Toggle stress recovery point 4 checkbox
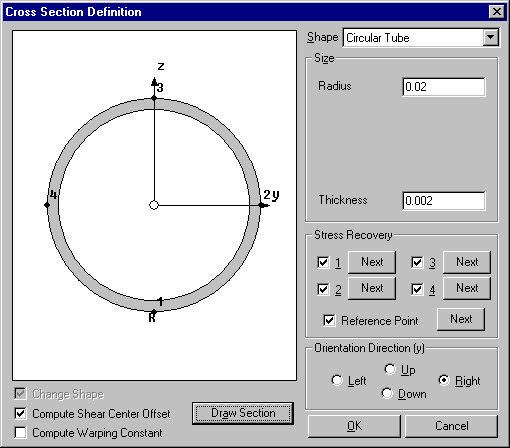This screenshot has height=448, width=510. tap(417, 289)
